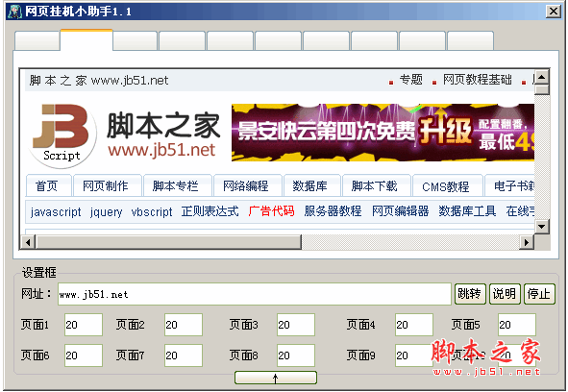Open the 景安快云 banner advertisement
The height and width of the screenshot is (392, 568).
coord(383,133)
